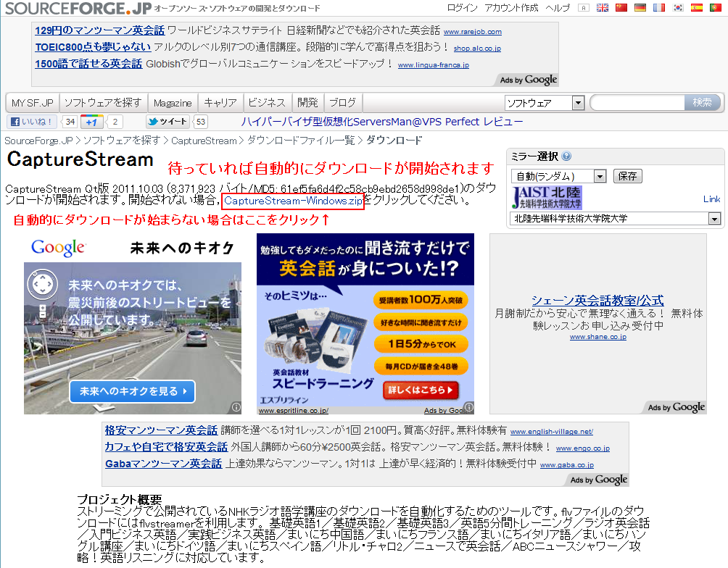Open the 1500語で話せる英会話 ad link
Viewport: 728px width, 568px height.
pos(88,64)
